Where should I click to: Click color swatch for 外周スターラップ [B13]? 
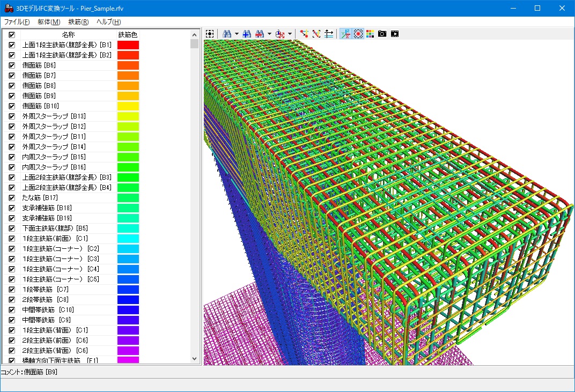(128, 116)
